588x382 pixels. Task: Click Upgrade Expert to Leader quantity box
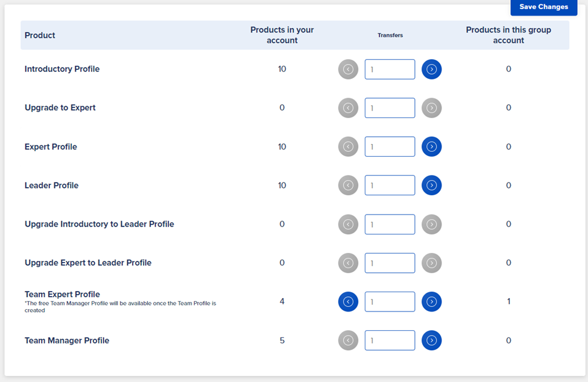[x=390, y=263]
